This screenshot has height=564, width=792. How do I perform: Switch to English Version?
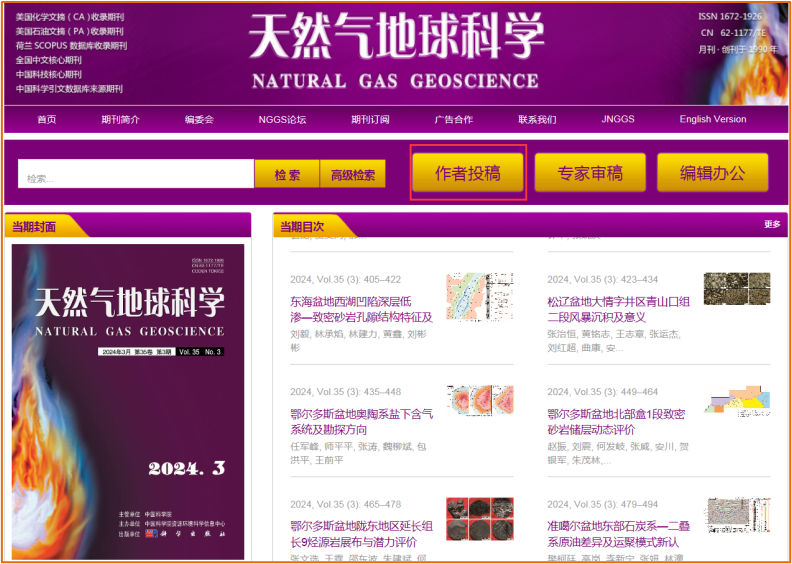[713, 120]
